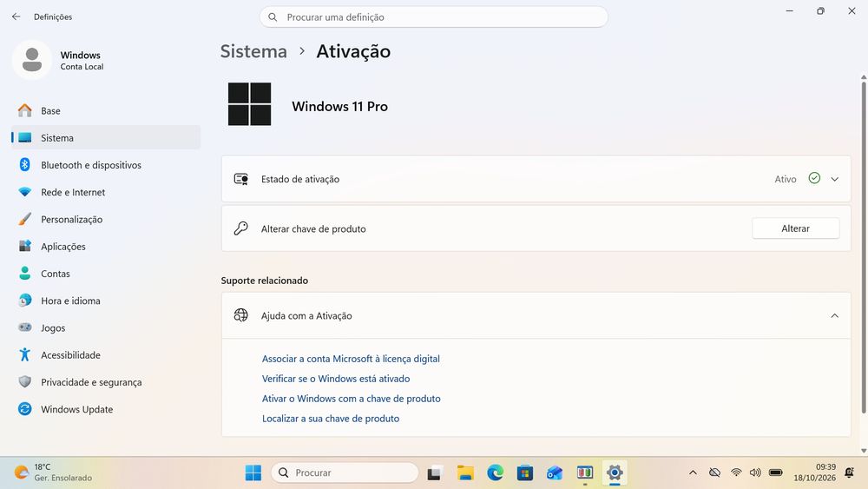Open Rede e Internet settings
The height and width of the screenshot is (489, 868).
[x=106, y=192]
